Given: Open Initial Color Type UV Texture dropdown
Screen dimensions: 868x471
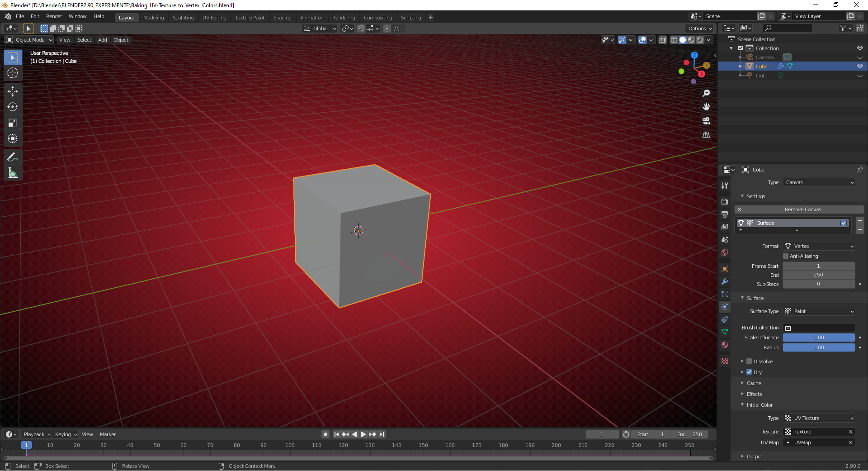Looking at the screenshot, I should pos(819,418).
